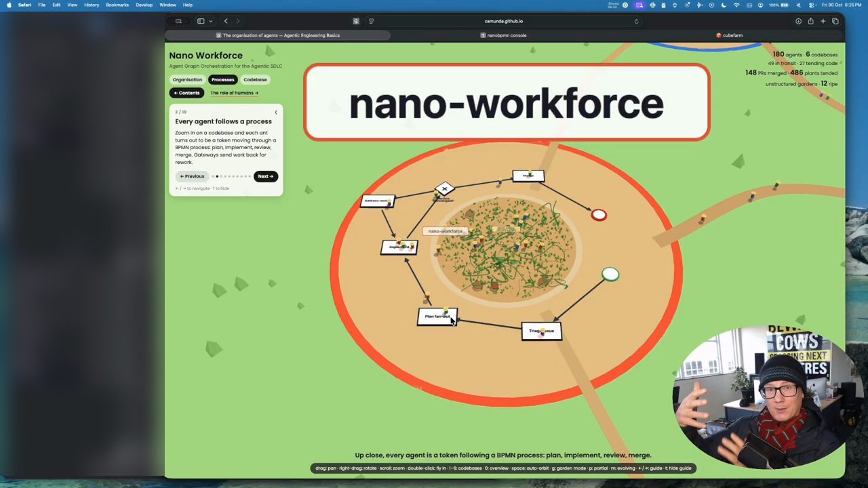
Task: Select 'The organisation of agents' tab
Action: pyautogui.click(x=278, y=35)
